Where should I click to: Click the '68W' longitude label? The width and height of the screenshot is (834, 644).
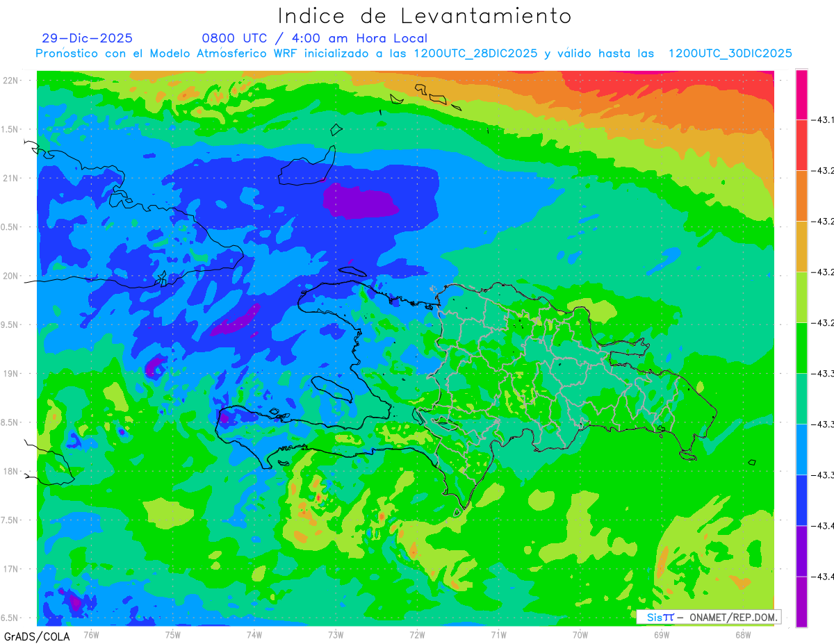point(743,634)
